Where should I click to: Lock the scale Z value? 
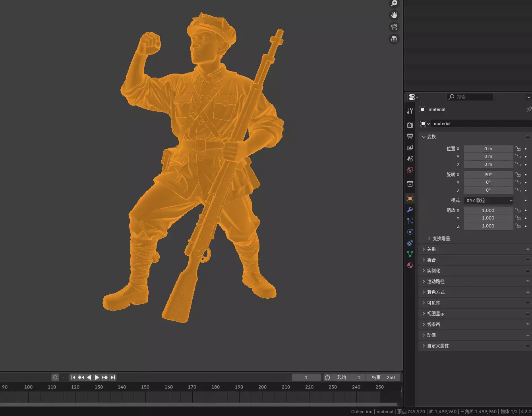tap(518, 226)
